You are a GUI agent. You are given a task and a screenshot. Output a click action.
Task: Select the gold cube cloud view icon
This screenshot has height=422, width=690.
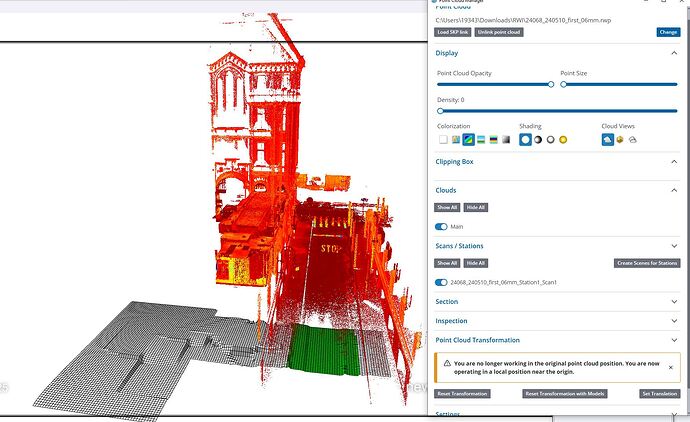pyautogui.click(x=620, y=139)
